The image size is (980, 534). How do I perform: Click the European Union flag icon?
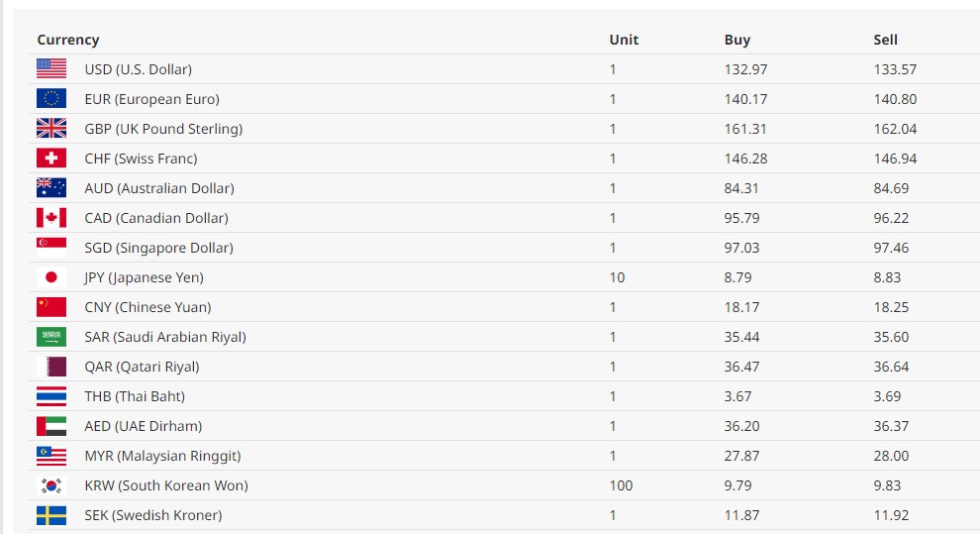click(51, 99)
